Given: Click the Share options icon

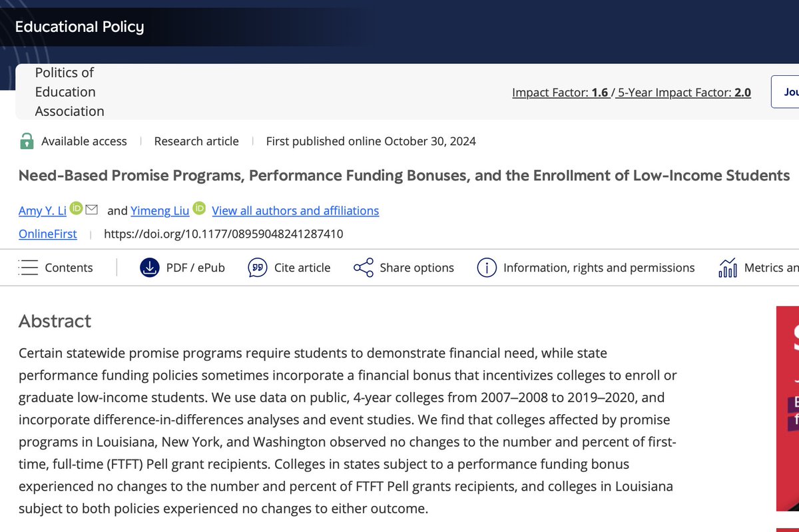Looking at the screenshot, I should (x=364, y=268).
